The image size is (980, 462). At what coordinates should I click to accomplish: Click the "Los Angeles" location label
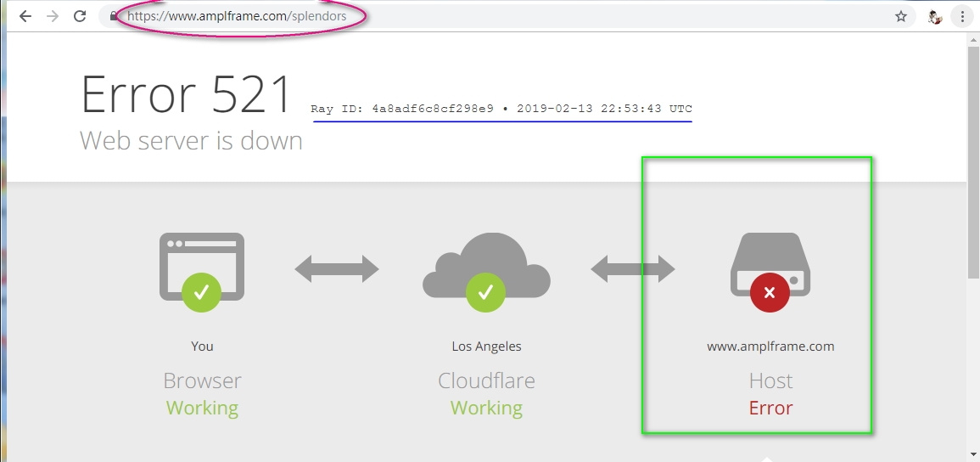point(486,346)
